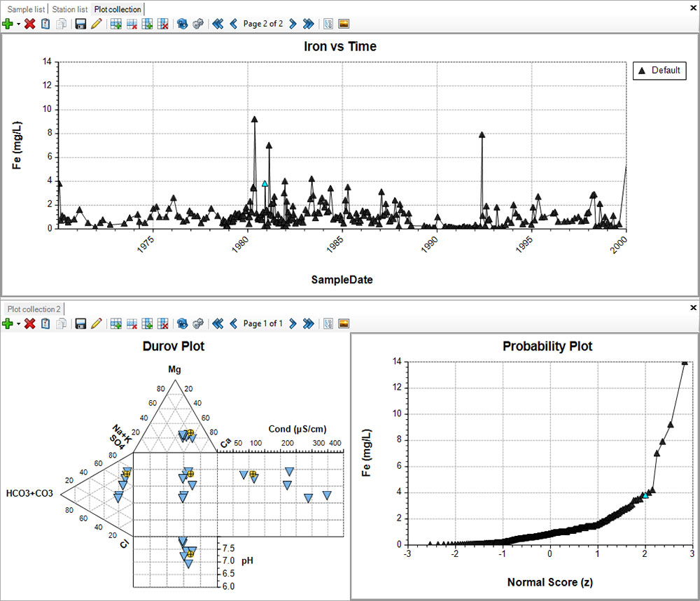Click the save disk icon in the Plot collection toolbar
This screenshot has height=601, width=700.
80,24
